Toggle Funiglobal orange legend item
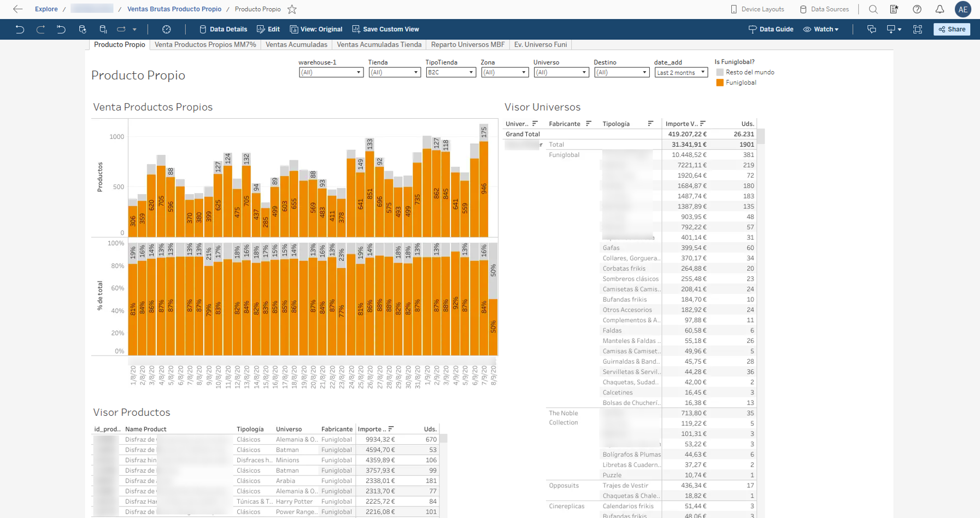 coord(736,83)
